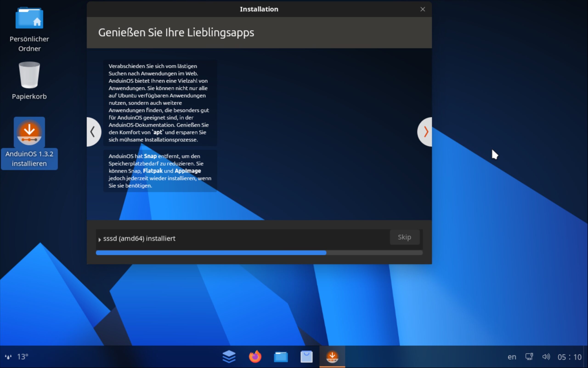Select the AnduinOS 1.3.2 installieren desktop icon
This screenshot has width=588, height=368.
29,143
